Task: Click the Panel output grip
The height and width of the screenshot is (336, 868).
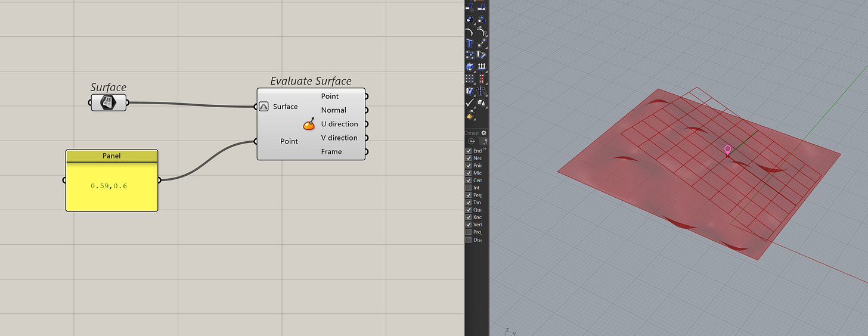Action: (159, 180)
